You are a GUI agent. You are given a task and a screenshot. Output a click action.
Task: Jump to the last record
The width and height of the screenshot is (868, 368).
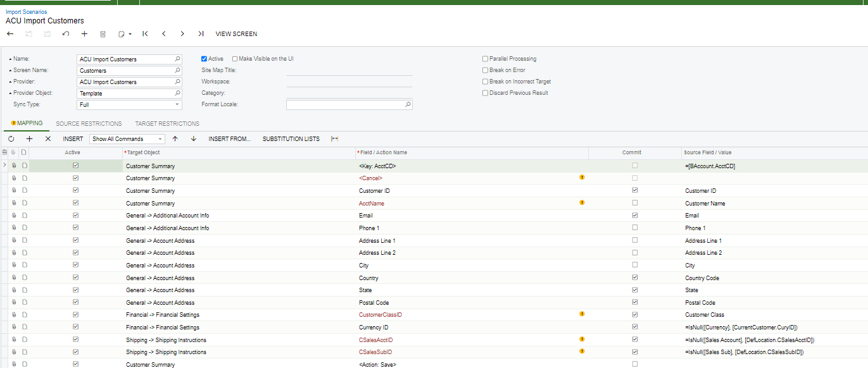coord(201,34)
